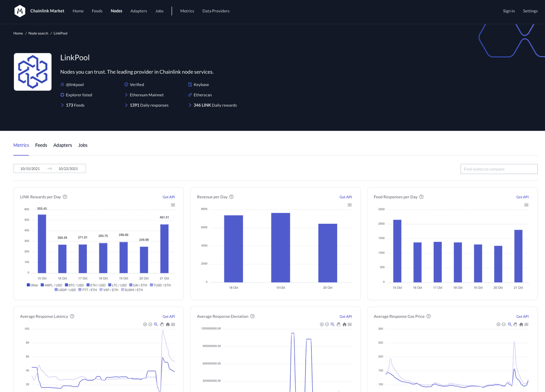The width and height of the screenshot is (545, 392).
Task: Toggle SUSHI / ETH legend series
Action: (x=132, y=290)
